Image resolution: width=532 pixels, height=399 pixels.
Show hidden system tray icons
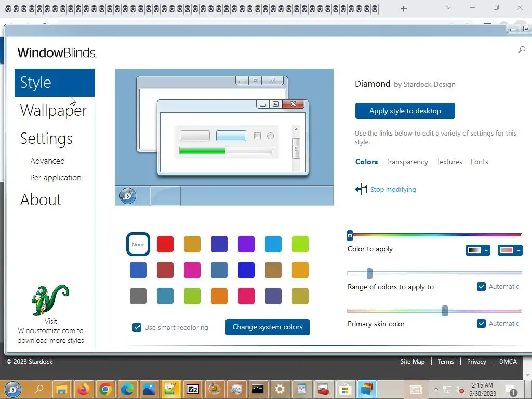pyautogui.click(x=436, y=390)
